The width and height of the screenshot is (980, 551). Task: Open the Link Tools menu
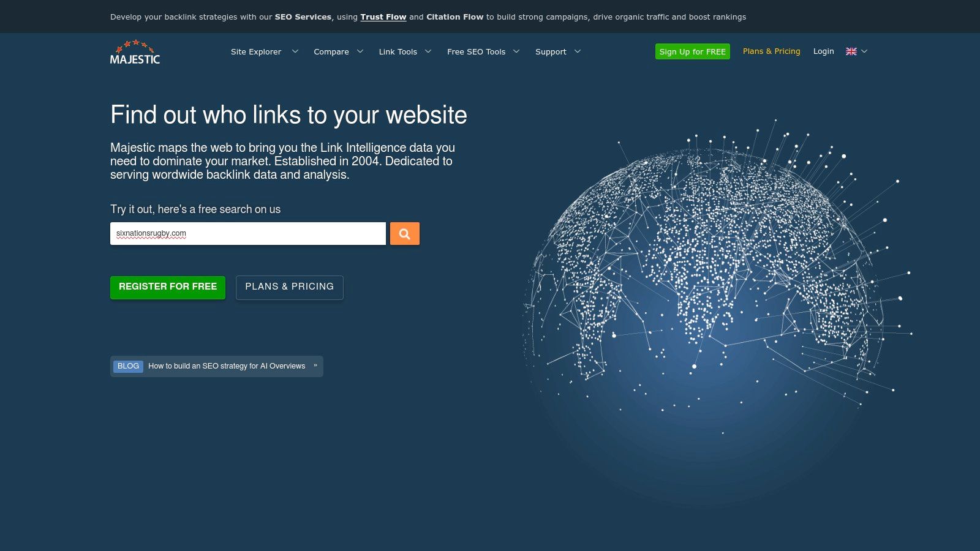398,52
